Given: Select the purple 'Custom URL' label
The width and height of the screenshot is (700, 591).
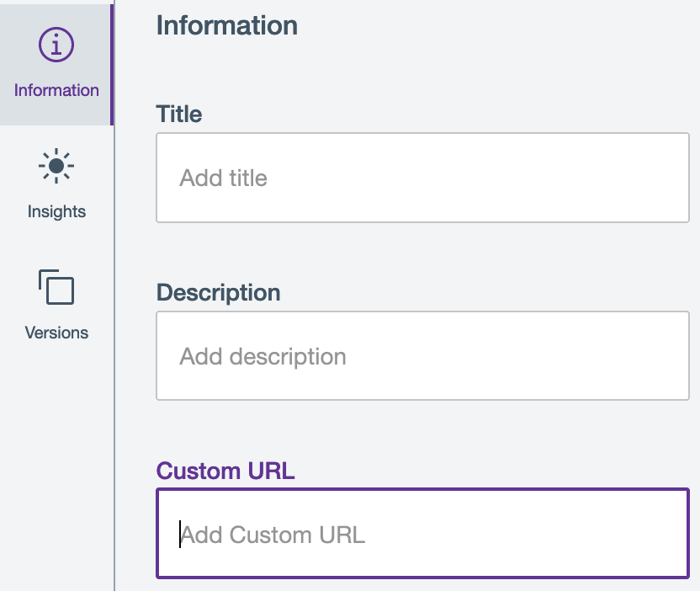Looking at the screenshot, I should click(225, 471).
